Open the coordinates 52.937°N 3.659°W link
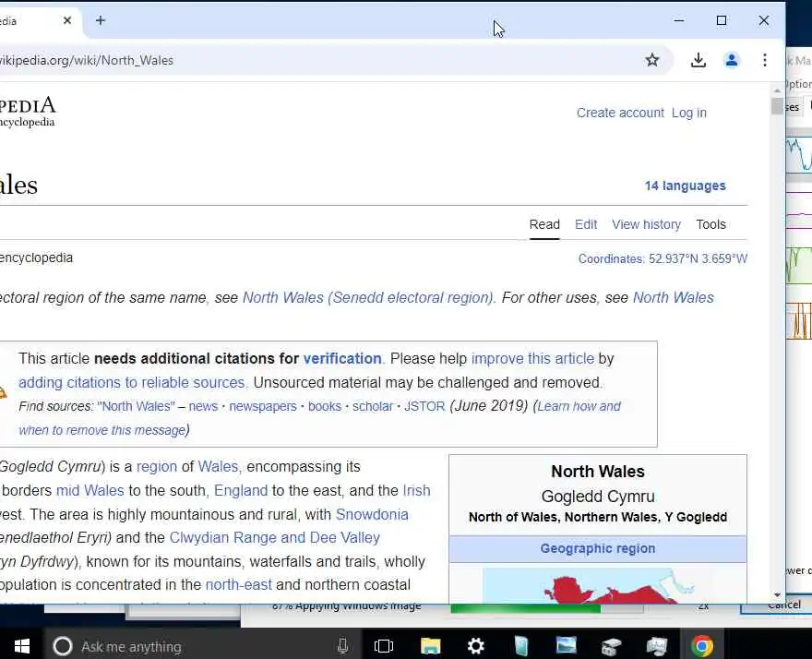 698,258
